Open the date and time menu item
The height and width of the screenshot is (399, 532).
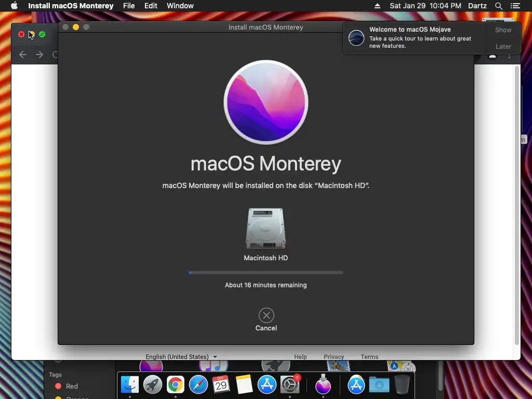coord(425,6)
